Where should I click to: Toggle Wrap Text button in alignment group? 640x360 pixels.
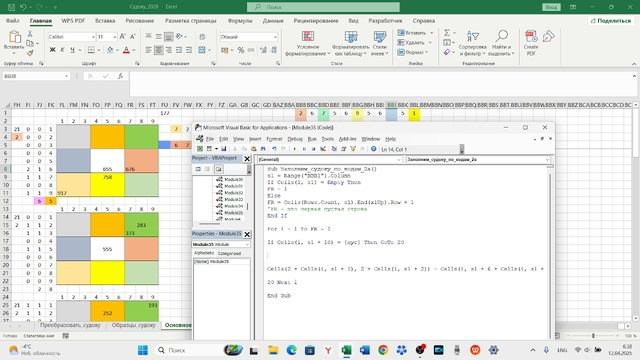pos(202,37)
